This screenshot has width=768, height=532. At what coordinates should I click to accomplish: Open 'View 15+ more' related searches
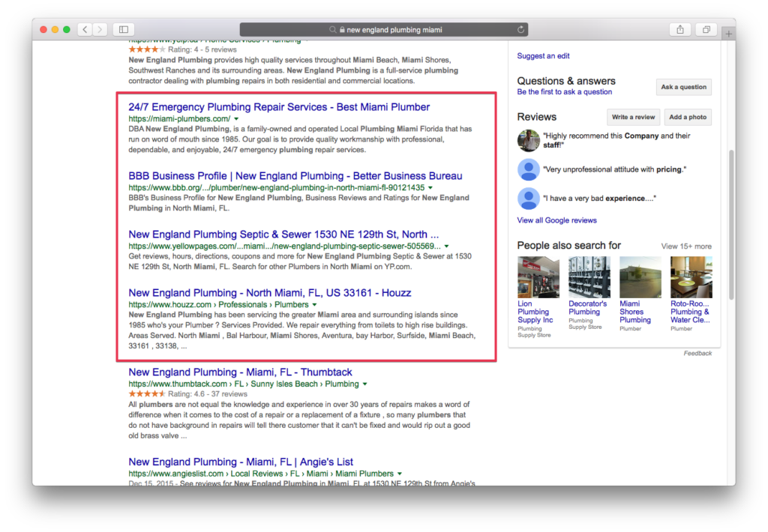coord(685,246)
